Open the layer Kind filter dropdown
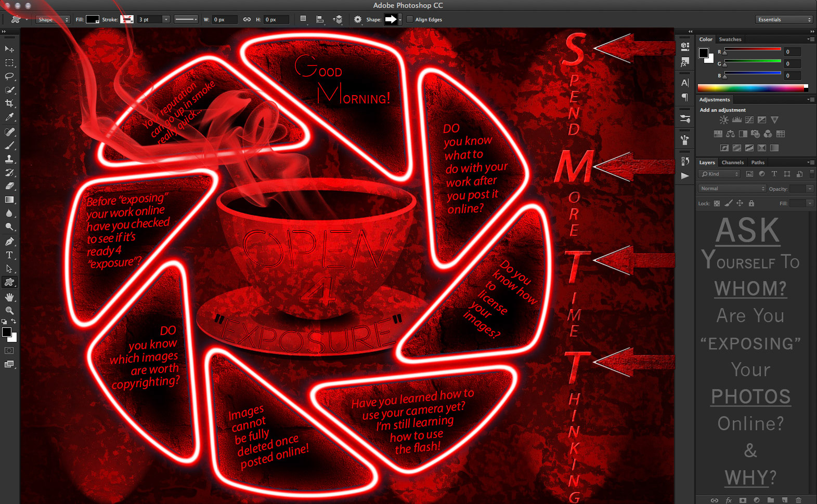 719,174
